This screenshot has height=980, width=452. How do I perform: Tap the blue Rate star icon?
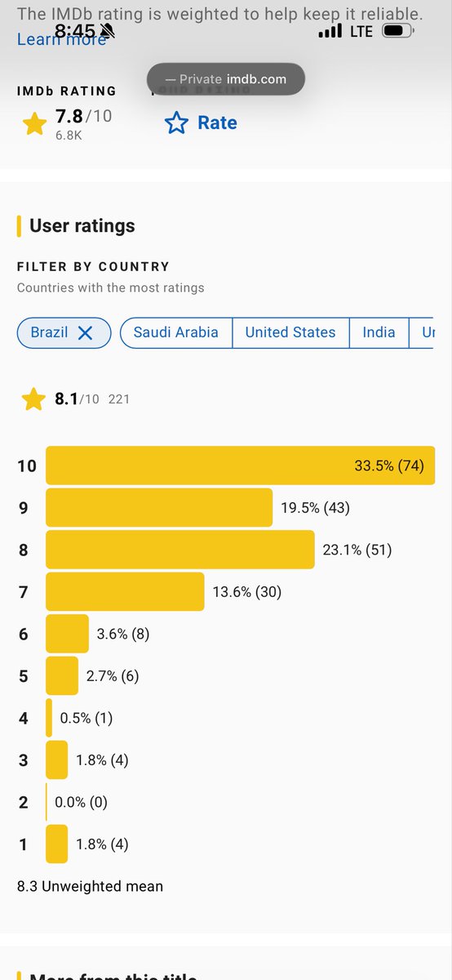176,123
